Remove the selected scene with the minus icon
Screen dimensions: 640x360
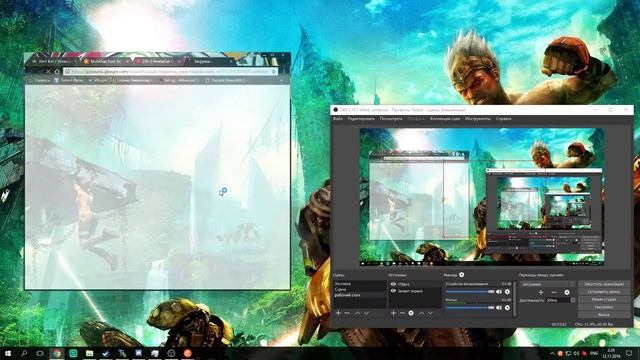pyautogui.click(x=347, y=313)
